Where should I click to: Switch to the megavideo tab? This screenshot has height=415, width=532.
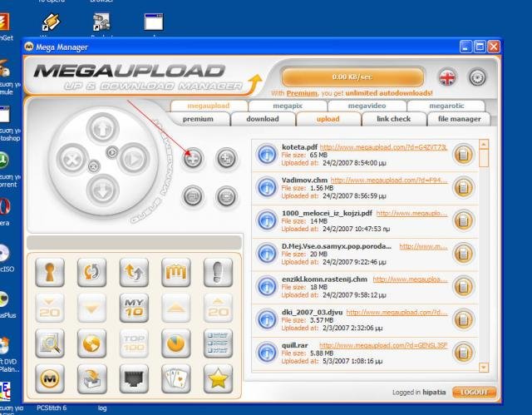point(367,106)
